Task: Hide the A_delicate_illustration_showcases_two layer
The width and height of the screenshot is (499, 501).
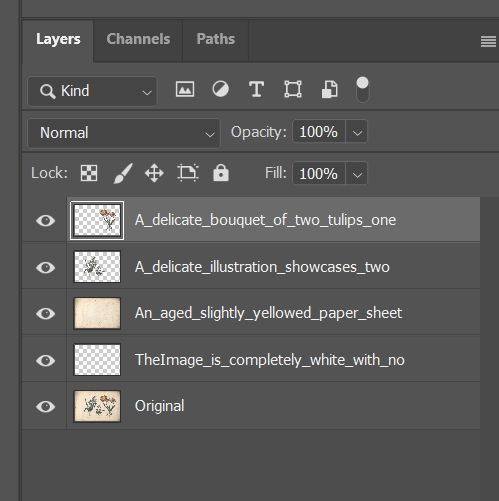Action: click(45, 267)
